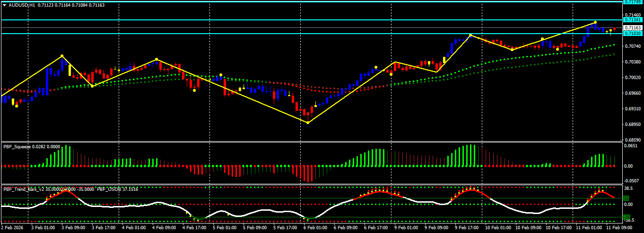Click the 4 Feb 01:00 time label

point(134,228)
